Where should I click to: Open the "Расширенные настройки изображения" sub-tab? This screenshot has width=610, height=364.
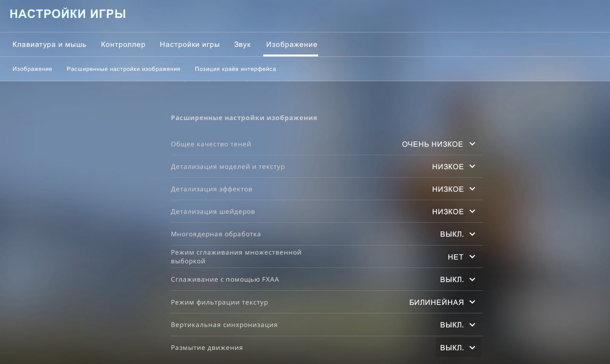click(x=123, y=69)
